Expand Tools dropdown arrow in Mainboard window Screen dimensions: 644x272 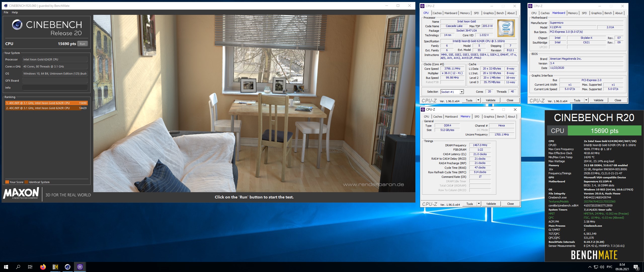586,100
